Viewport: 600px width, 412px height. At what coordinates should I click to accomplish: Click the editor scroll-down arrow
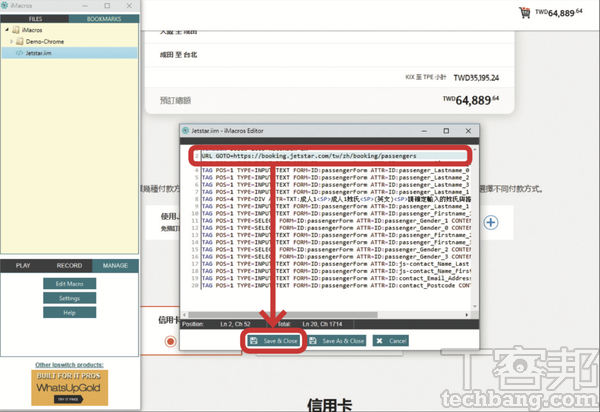[x=475, y=306]
